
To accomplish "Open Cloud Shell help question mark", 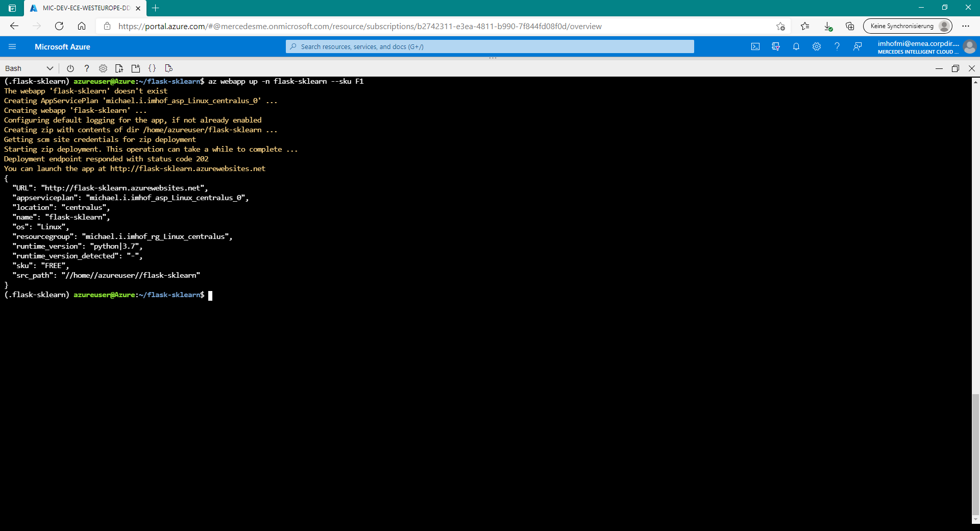I will click(87, 68).
